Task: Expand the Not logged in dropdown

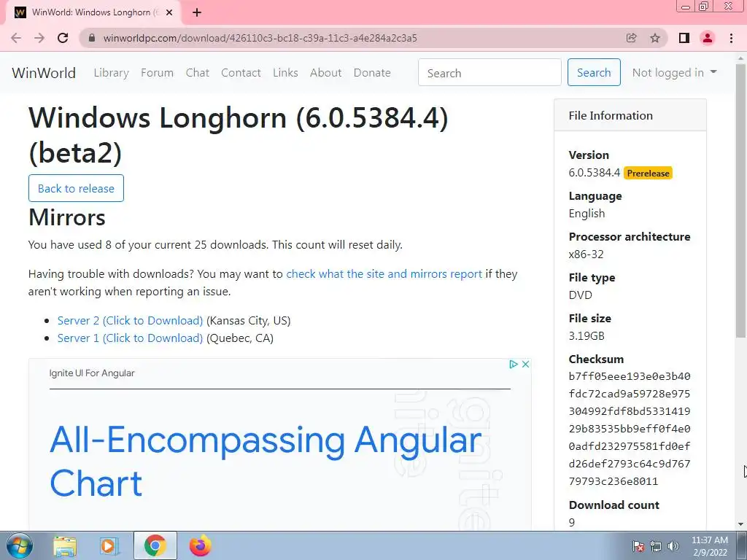Action: 674,72
